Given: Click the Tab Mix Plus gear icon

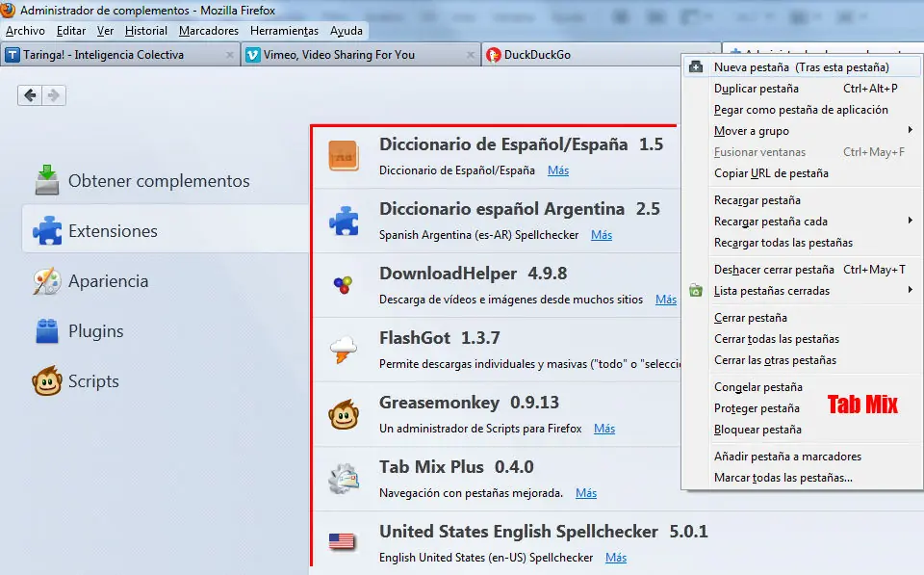Looking at the screenshot, I should (344, 479).
